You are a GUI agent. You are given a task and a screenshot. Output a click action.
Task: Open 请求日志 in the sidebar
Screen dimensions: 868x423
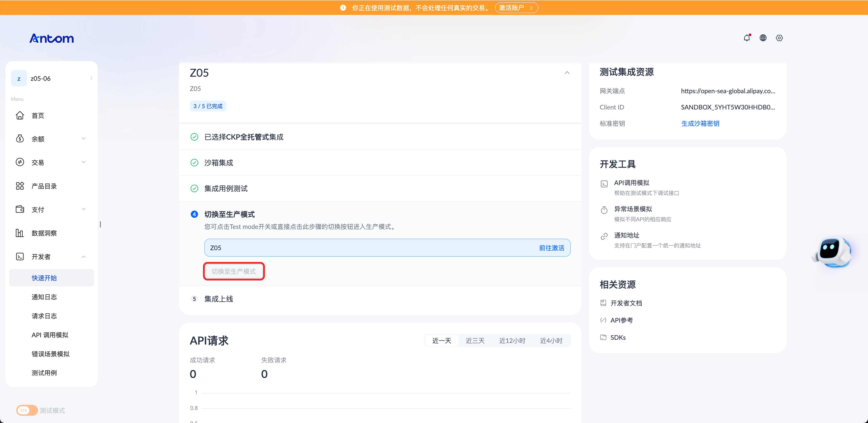pos(44,316)
